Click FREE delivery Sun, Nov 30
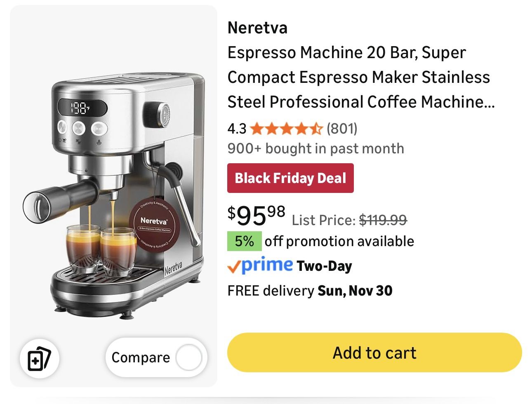532x404 pixels. pyautogui.click(x=310, y=290)
